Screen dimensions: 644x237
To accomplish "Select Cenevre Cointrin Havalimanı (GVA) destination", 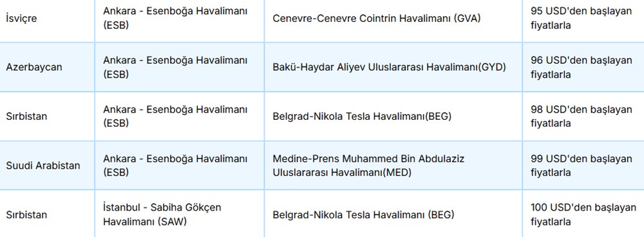I will pyautogui.click(x=377, y=19).
